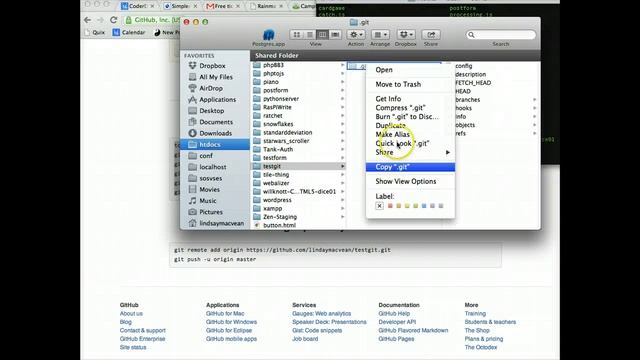The image size is (640, 360).
Task: Apply the red label color
Action: (x=390, y=206)
